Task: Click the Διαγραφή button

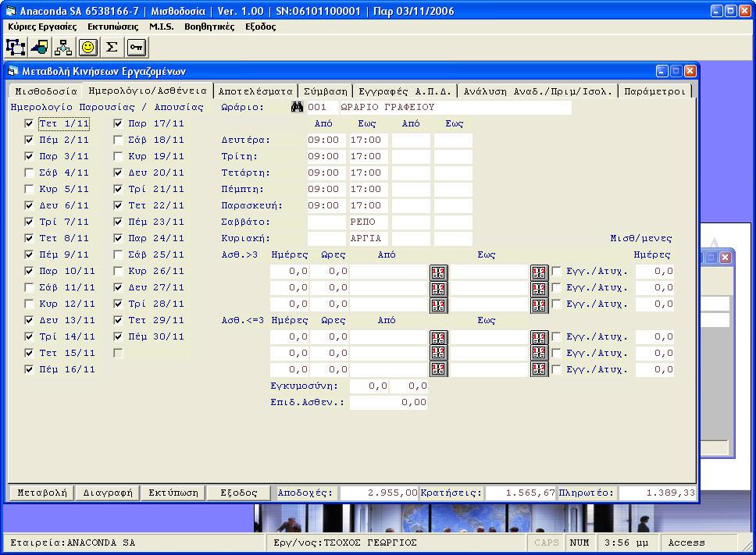Action: 108,493
